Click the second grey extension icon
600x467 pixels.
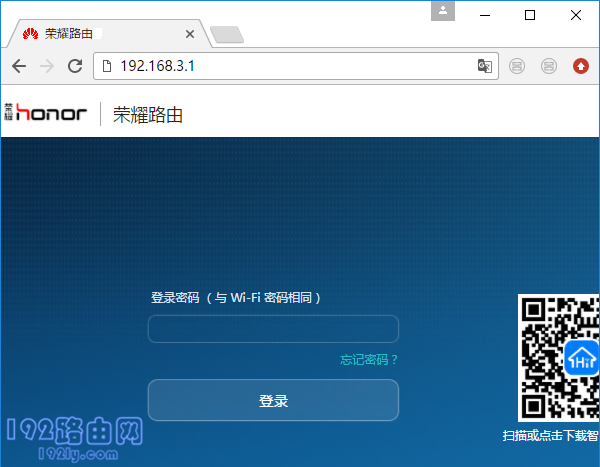click(x=548, y=66)
